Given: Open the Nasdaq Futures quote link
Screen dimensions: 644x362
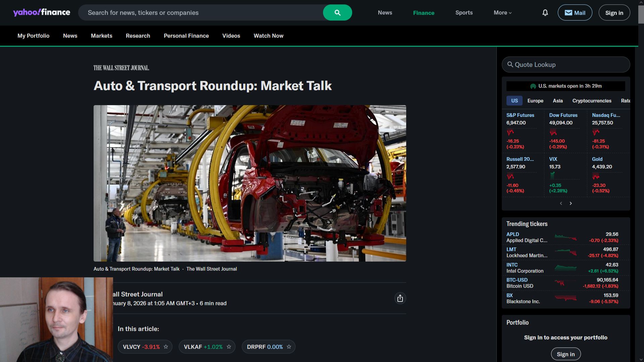Looking at the screenshot, I should 606,115.
